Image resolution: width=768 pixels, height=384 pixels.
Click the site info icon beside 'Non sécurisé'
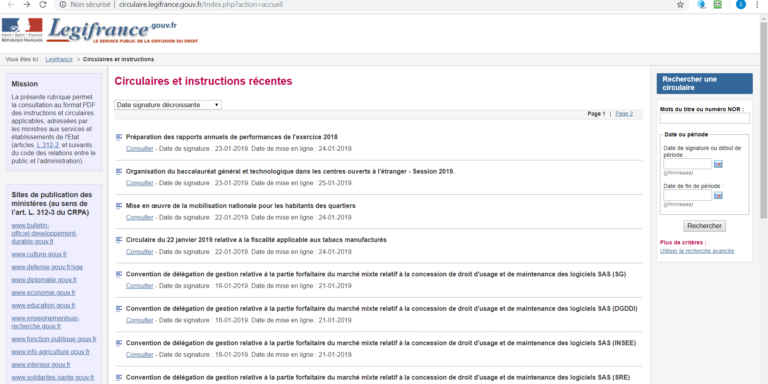tap(62, 4)
